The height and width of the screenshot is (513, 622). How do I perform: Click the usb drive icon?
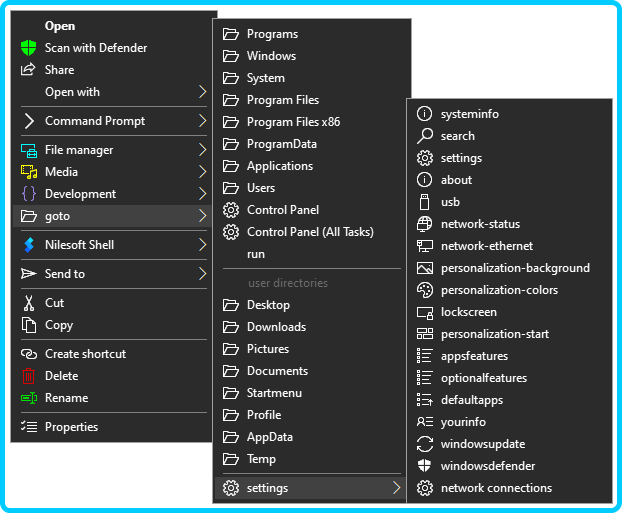click(x=424, y=202)
